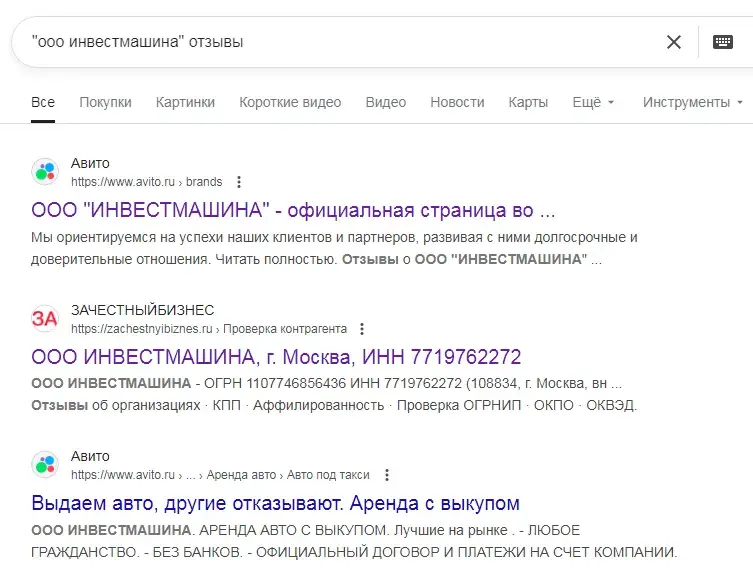Click the ЗАЧЕСТНЫЙБИЗНЕС site name
753x587 pixels.
coord(143,310)
